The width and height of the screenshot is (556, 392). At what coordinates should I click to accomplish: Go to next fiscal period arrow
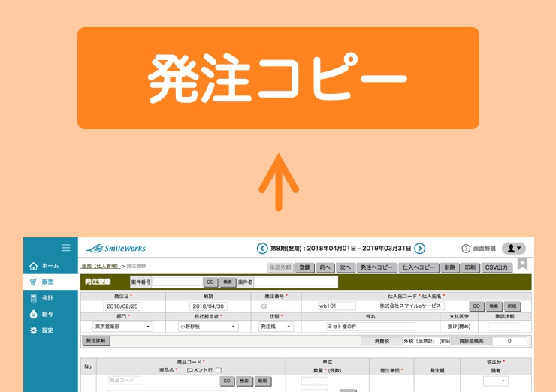click(x=420, y=248)
